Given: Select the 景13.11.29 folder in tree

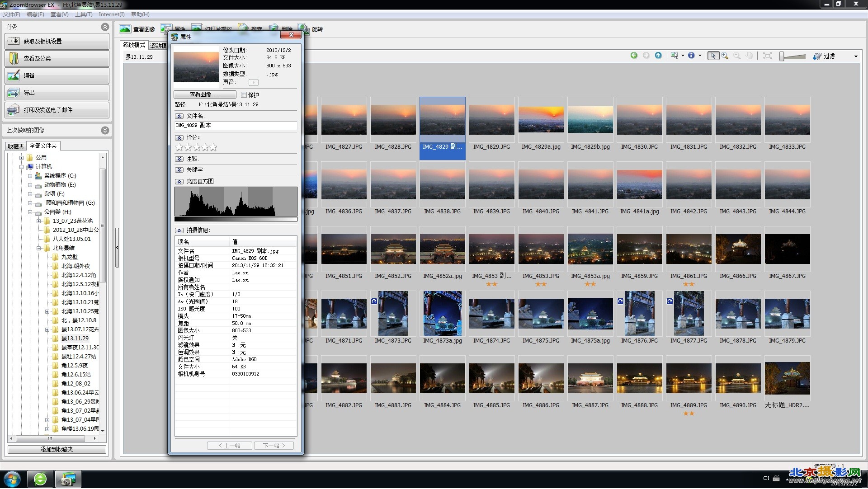Looking at the screenshot, I should 75,339.
